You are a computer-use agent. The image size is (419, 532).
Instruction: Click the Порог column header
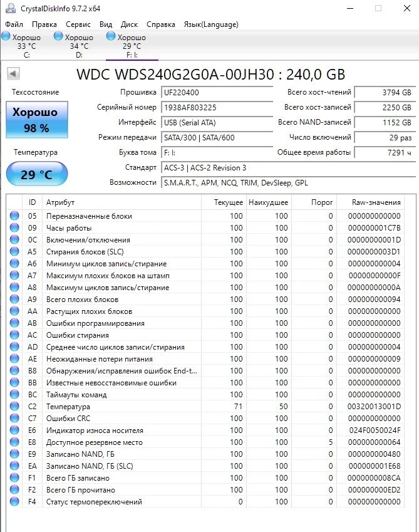pyautogui.click(x=314, y=202)
